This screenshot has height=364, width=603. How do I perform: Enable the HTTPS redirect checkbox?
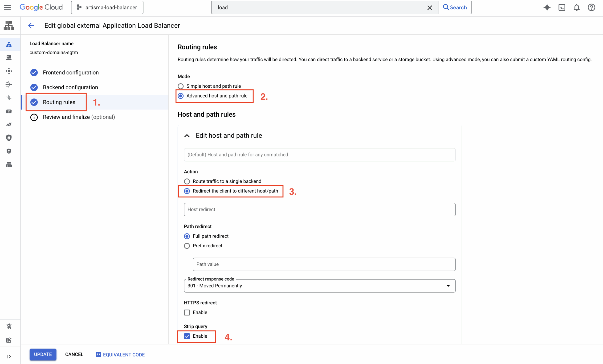coord(187,312)
